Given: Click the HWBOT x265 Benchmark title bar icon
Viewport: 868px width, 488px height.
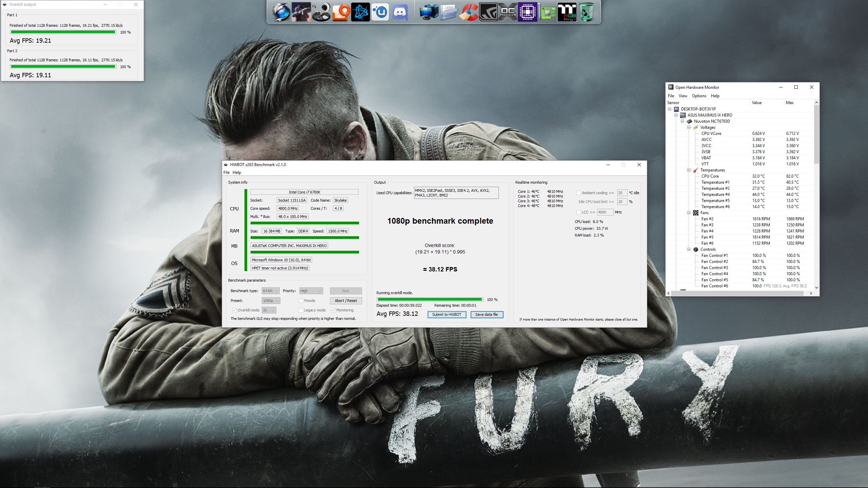Looking at the screenshot, I should [x=226, y=165].
